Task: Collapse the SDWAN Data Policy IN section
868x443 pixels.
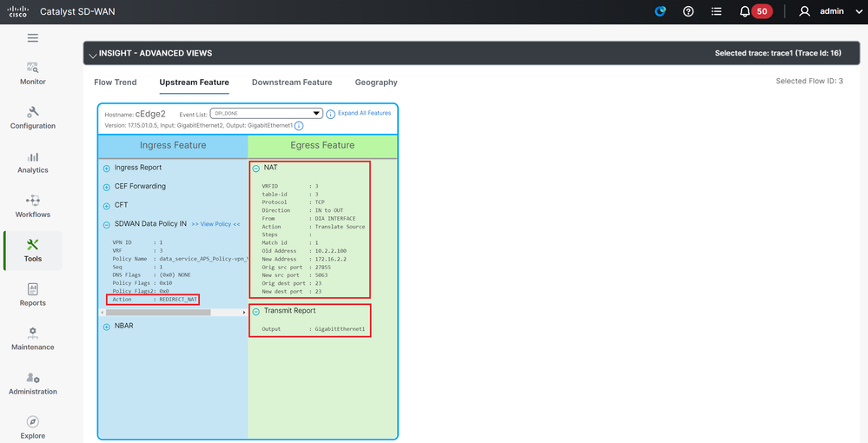Action: click(x=106, y=225)
